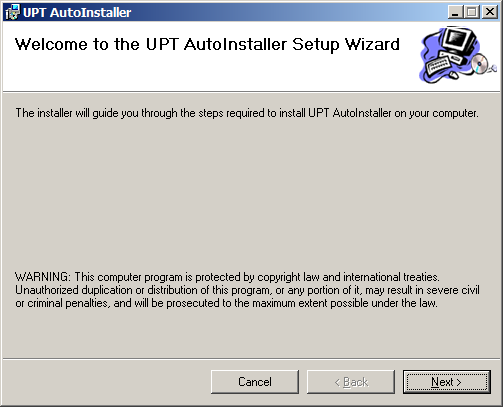The width and height of the screenshot is (503, 407).
Task: Click the Welcome to the UPT AutoInstaller heading
Action: pyautogui.click(x=207, y=44)
